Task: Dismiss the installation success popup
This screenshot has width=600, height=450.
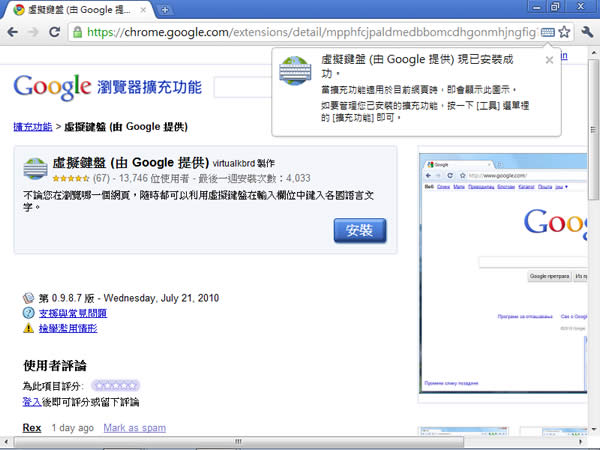Action: (549, 60)
